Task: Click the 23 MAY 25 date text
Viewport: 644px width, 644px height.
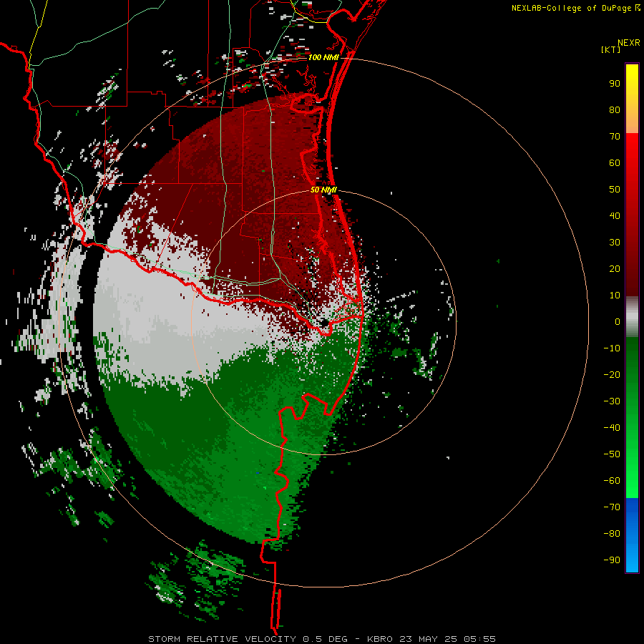Action: (428, 639)
